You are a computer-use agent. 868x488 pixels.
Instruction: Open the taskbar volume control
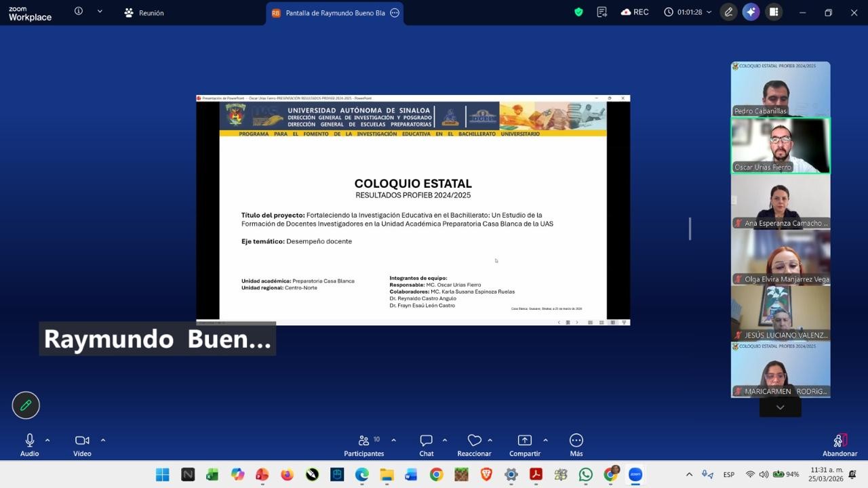763,474
